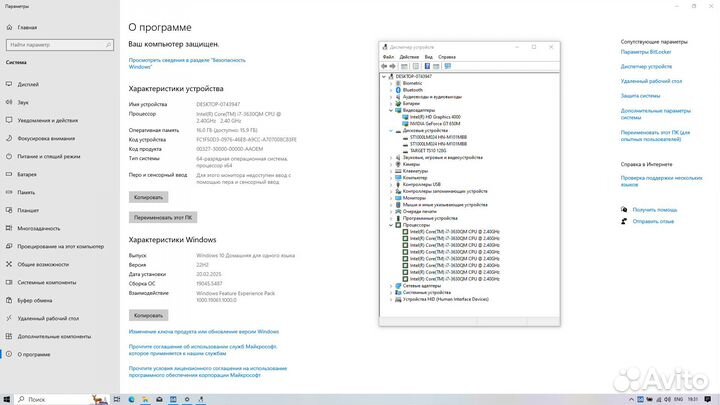Click Копировать under Windows specifications
The image size is (720, 405).
[148, 315]
